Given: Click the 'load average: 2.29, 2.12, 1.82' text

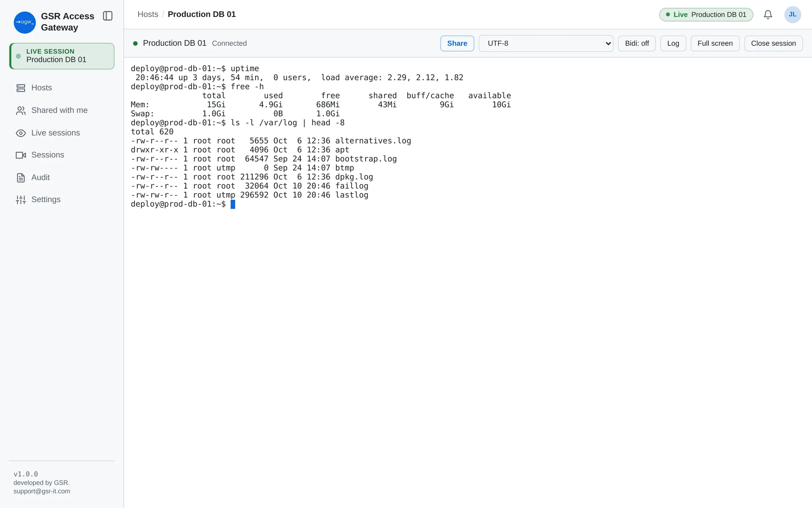Looking at the screenshot, I should [x=392, y=78].
